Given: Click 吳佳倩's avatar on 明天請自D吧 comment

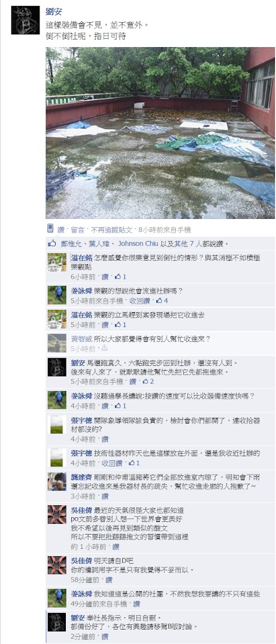Looking at the screenshot, I should tap(57, 565).
